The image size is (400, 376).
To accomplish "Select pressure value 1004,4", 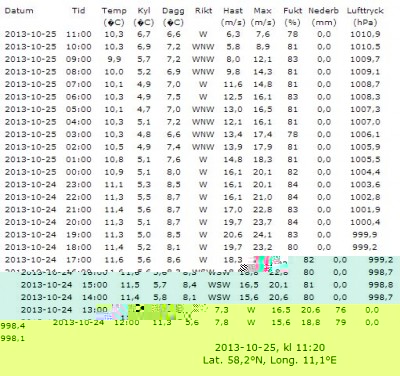I will coord(365,172).
